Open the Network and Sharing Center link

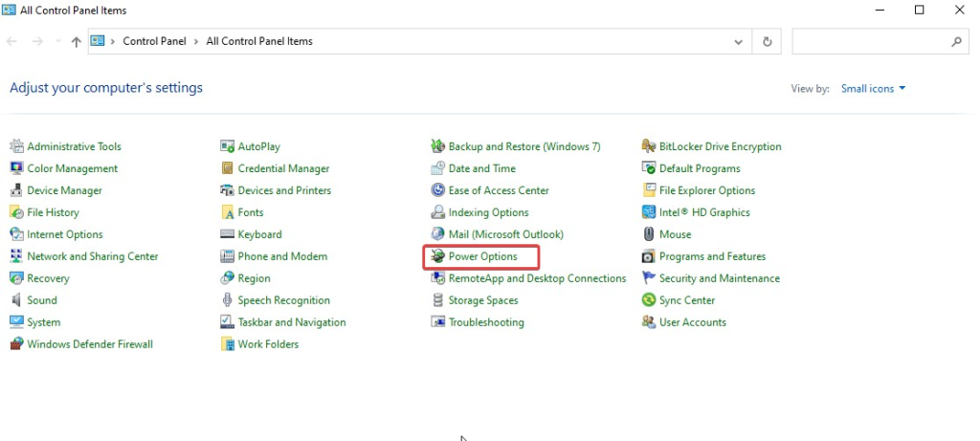pos(93,256)
